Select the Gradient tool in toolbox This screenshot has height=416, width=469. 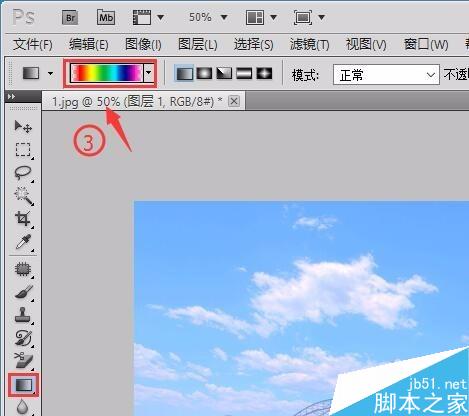(24, 385)
